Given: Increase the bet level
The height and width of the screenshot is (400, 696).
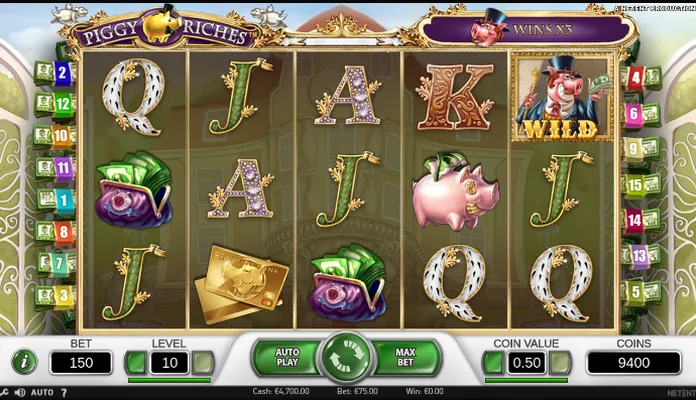Looking at the screenshot, I should pos(203,363).
